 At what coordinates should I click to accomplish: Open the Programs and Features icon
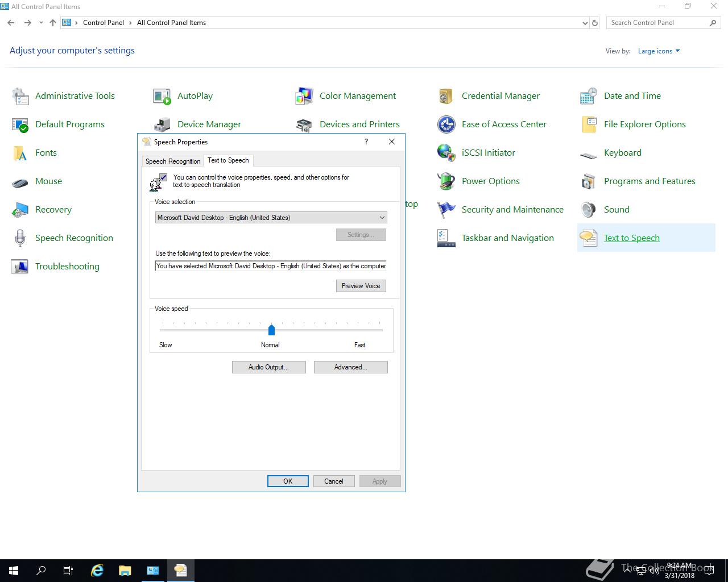(589, 181)
